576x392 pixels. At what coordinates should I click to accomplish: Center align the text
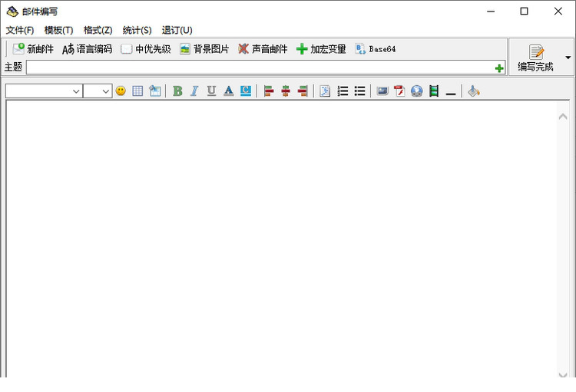coord(286,91)
